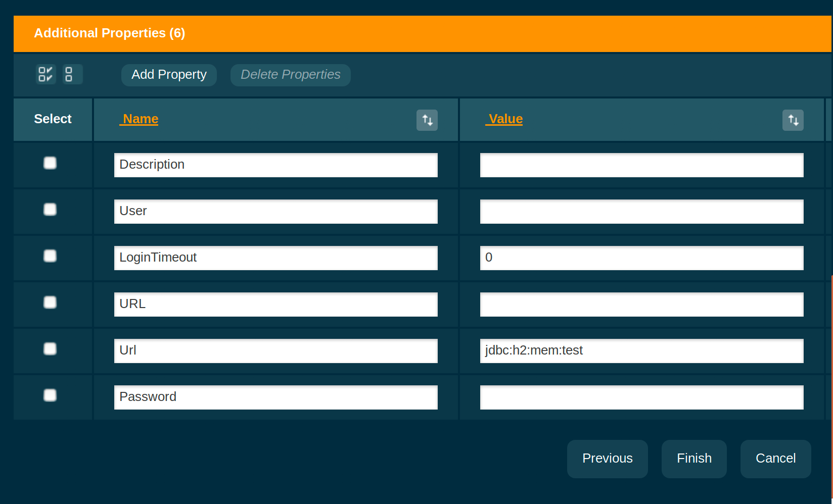Click the Deselect All rows icon

click(69, 74)
